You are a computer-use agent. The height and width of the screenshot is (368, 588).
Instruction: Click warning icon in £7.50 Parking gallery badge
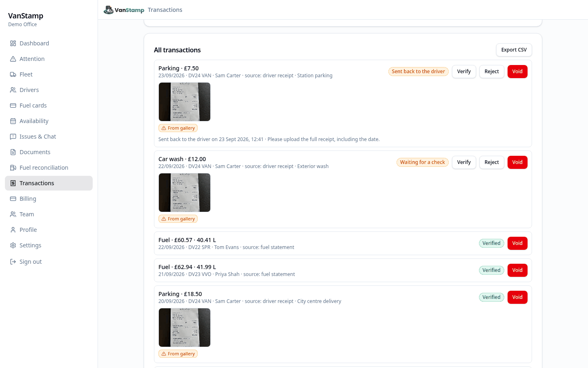(164, 128)
